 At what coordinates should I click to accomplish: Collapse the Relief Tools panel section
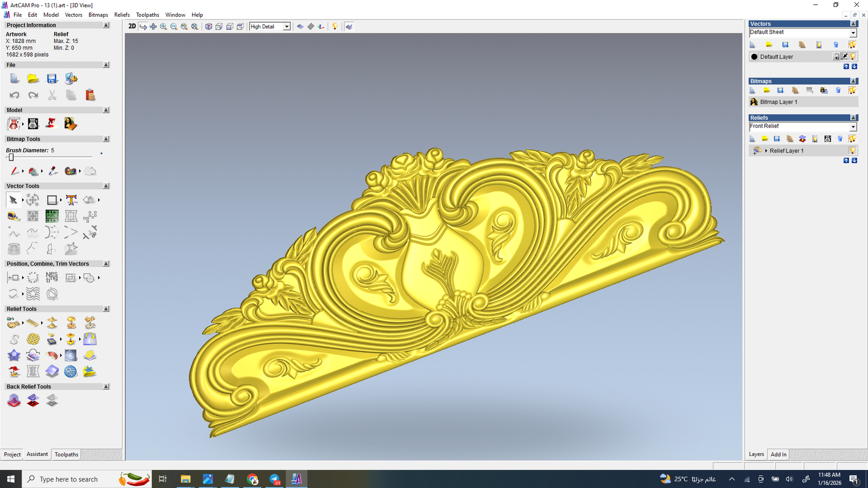click(106, 309)
